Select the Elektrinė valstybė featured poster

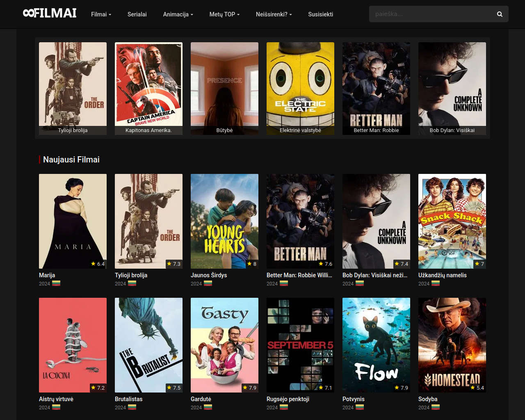[300, 89]
